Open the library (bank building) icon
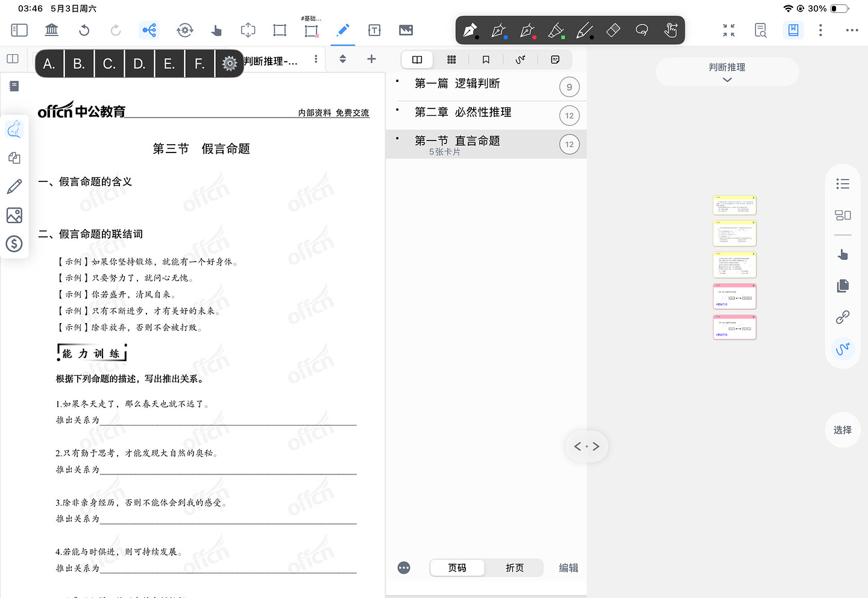This screenshot has width=868, height=598. coord(52,30)
